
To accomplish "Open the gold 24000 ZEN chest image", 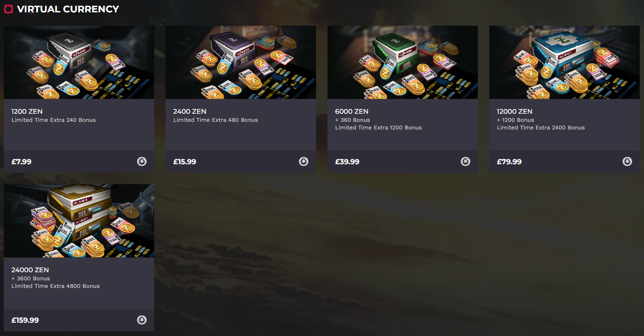I will tap(79, 221).
